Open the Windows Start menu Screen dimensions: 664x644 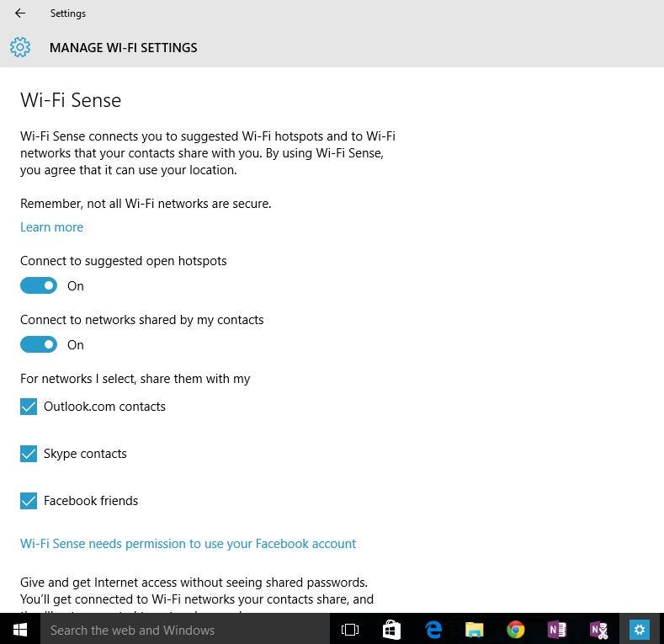click(x=20, y=630)
